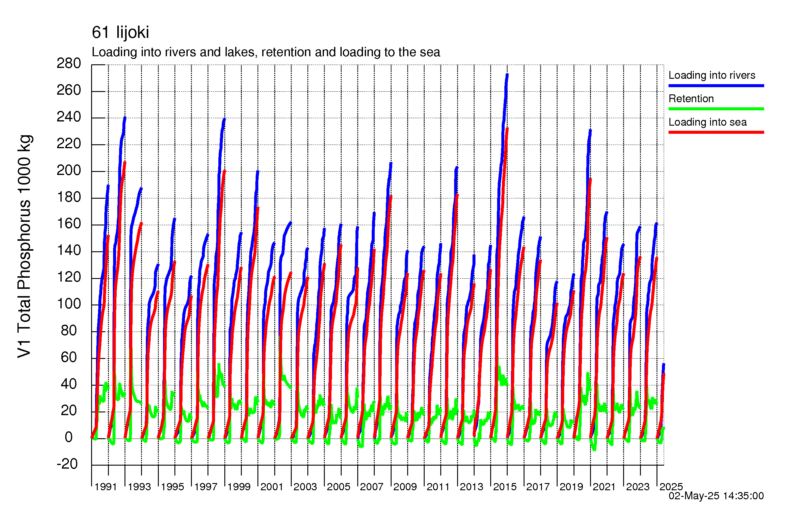Click the x-axis year 2025
Viewport: 812px width, 511px height.
[671, 487]
